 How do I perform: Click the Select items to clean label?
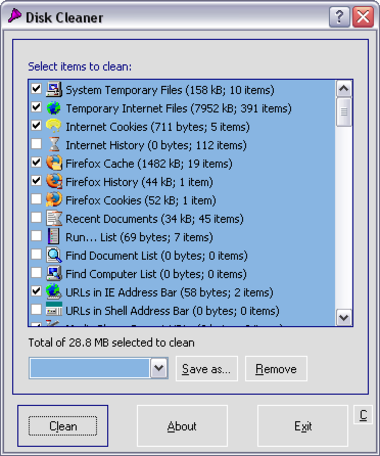(80, 66)
